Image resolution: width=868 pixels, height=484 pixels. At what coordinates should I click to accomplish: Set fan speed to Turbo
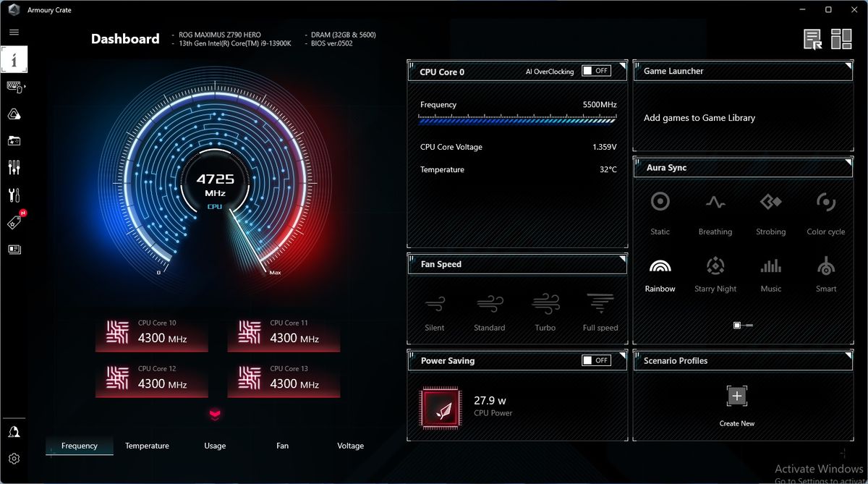[x=545, y=312]
